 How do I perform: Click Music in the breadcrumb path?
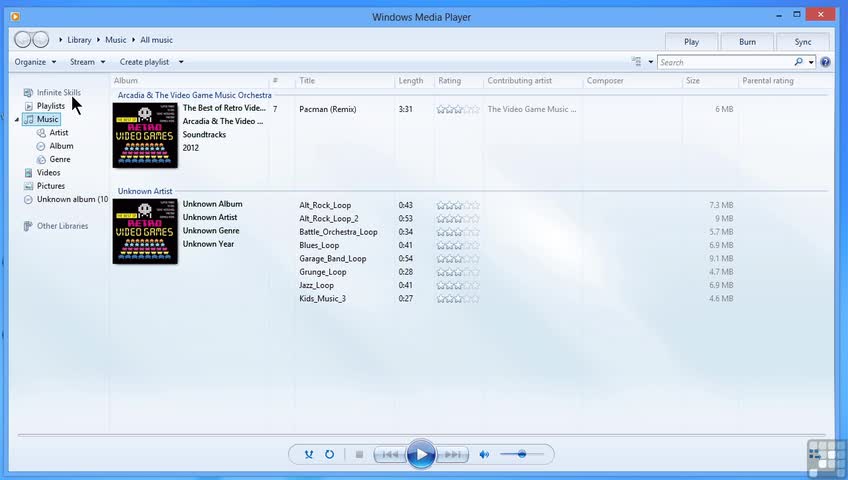[x=115, y=40]
